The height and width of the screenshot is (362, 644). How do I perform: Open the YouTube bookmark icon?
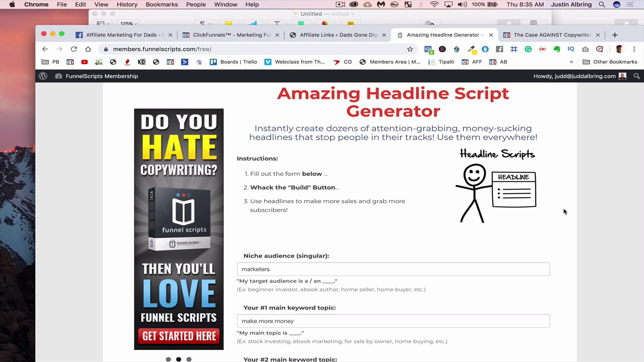[84, 62]
